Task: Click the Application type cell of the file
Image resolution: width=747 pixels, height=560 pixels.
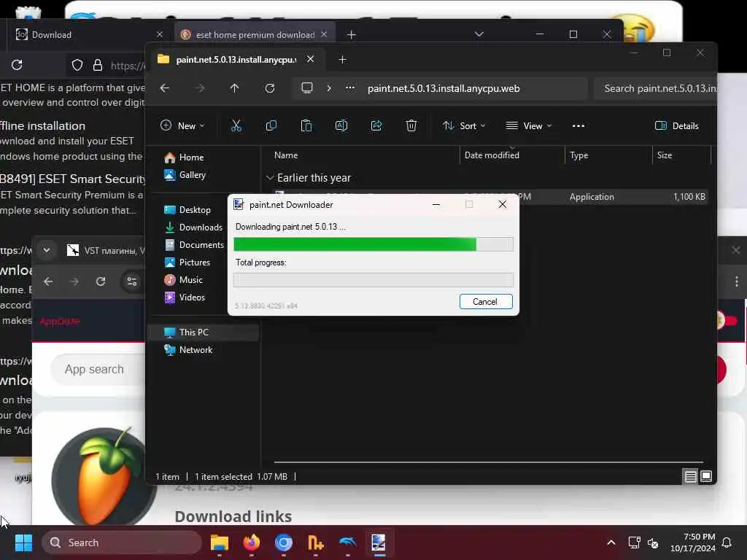Action: pos(592,197)
